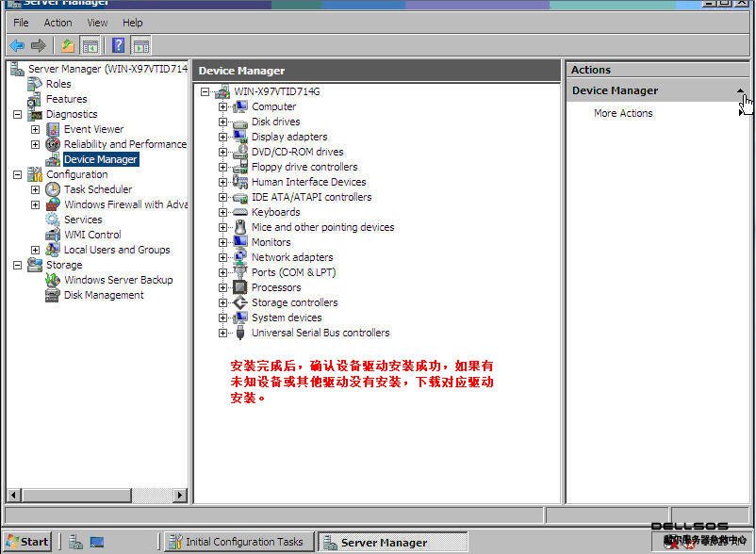Click the Reliability and Performance icon

pos(53,144)
